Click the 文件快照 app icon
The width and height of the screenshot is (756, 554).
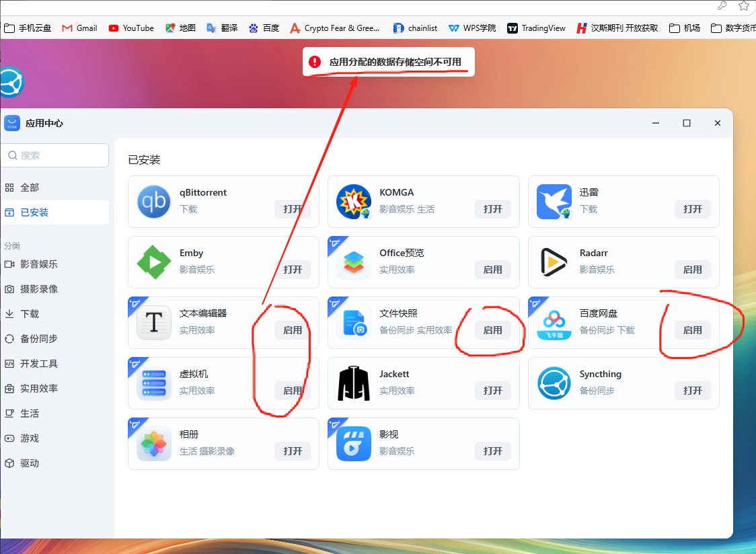pyautogui.click(x=353, y=323)
